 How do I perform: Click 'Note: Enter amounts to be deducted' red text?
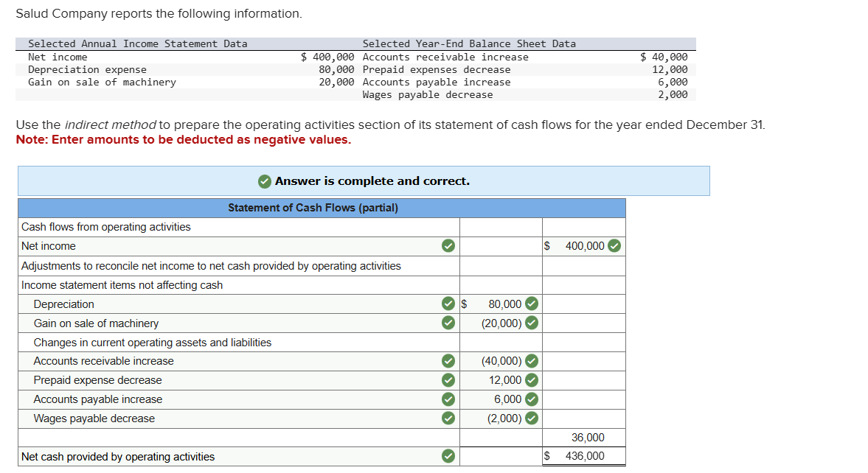(x=183, y=139)
